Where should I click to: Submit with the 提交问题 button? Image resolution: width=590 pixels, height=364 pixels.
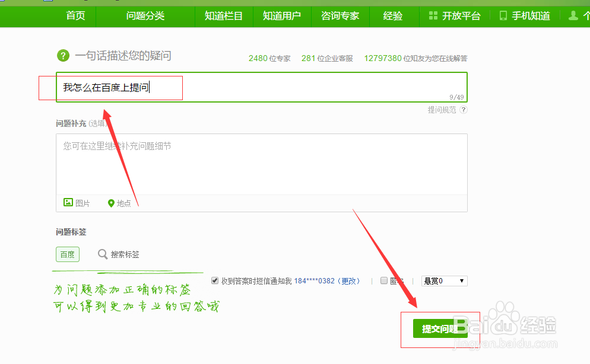click(x=440, y=328)
